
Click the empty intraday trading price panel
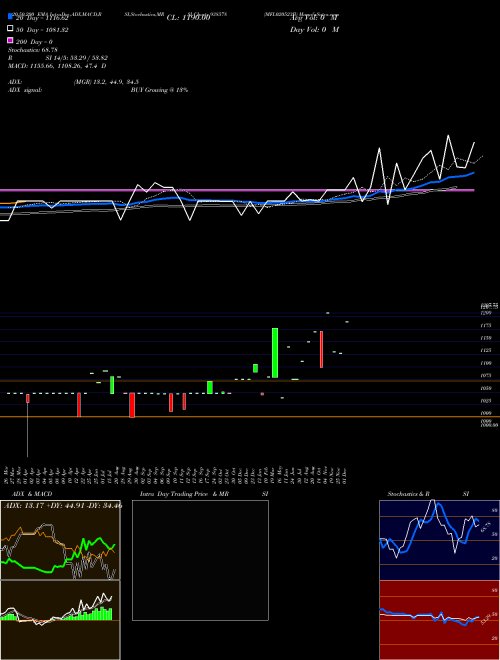(x=200, y=560)
